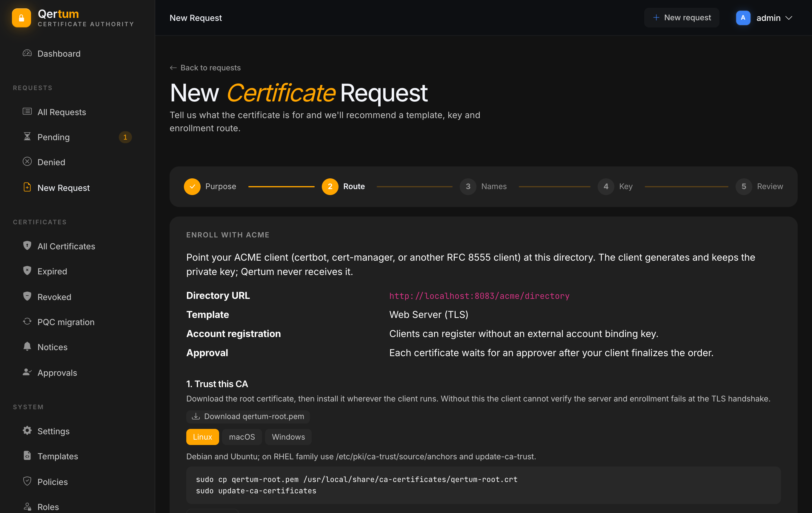Screen dimensions: 812x513
Task: Click the Roles user-lock icon
Action: pos(27,506)
